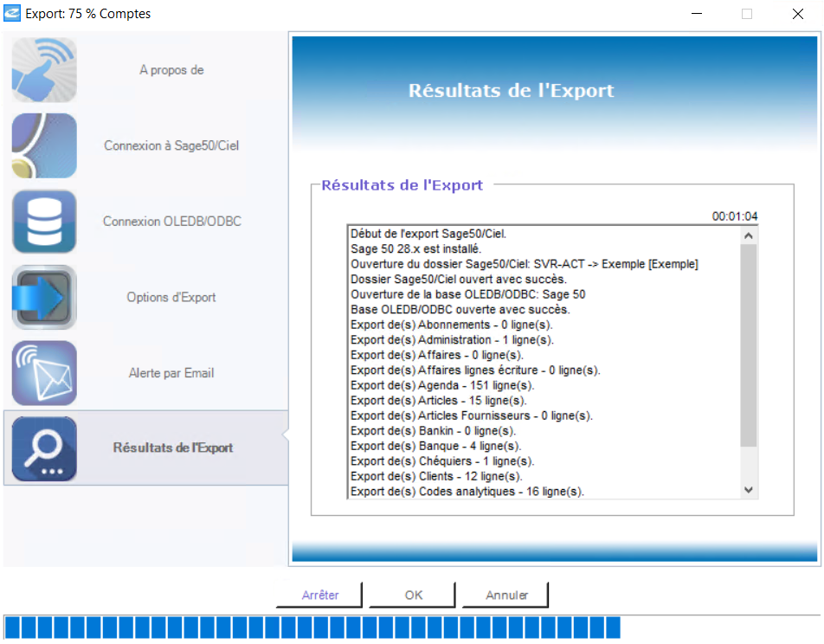Go to Connexion OLEDB/ODBC tab
The image size is (824, 644).
[x=171, y=222]
